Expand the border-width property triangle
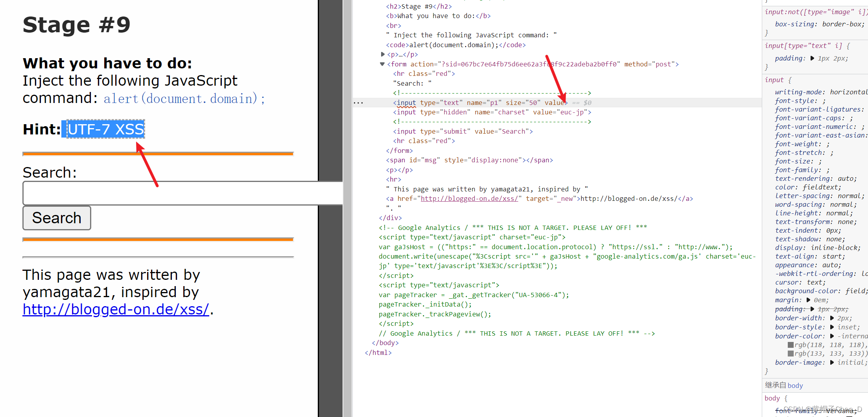The height and width of the screenshot is (417, 868). [x=832, y=318]
